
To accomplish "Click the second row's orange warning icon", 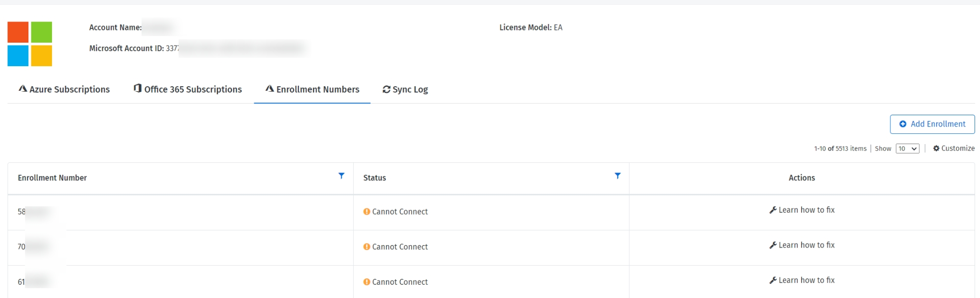I will coord(367,247).
